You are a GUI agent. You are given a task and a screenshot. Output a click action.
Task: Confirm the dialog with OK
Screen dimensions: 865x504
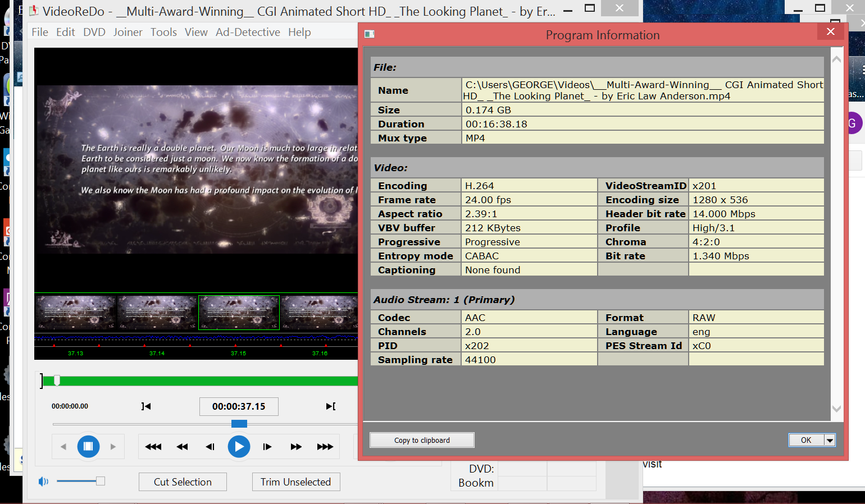806,440
